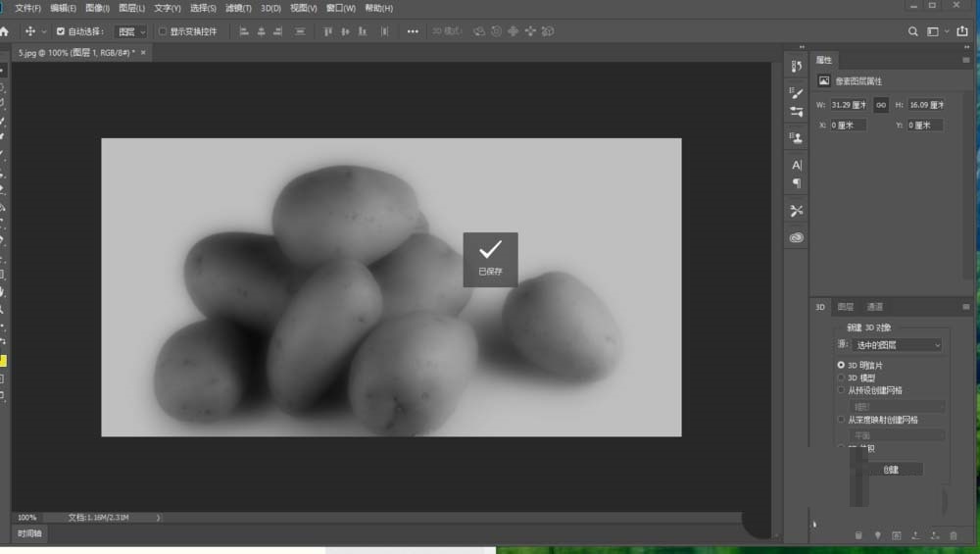
Task: Click the link width and height icon
Action: [x=881, y=104]
